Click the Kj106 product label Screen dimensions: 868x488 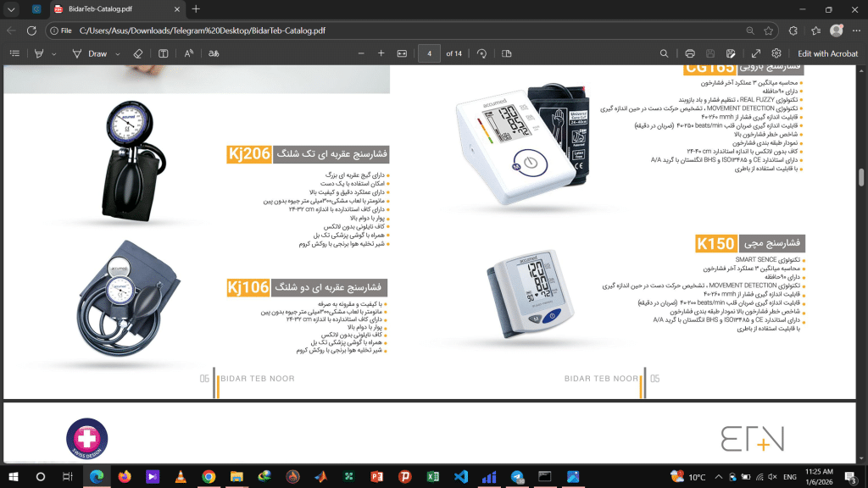coord(248,287)
